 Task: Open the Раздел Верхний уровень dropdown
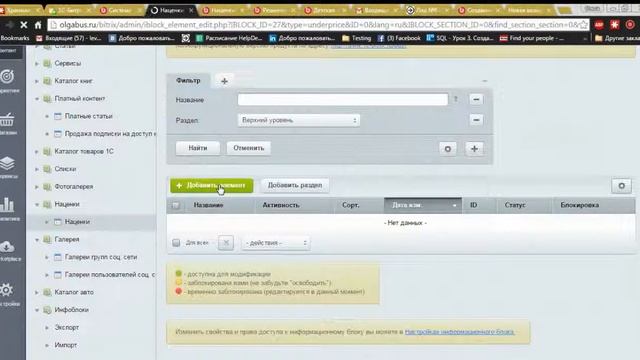tap(299, 120)
